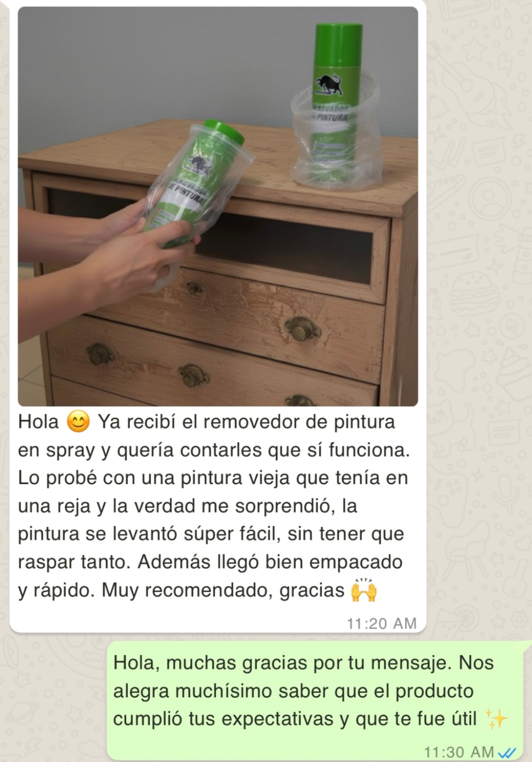Select the incoming message text about removedor
The image size is (532, 762).
coord(214,506)
